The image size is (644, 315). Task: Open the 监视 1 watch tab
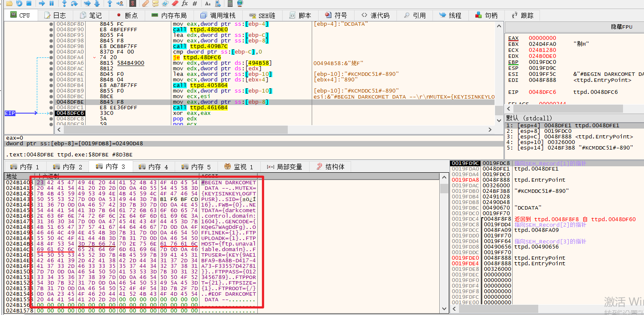click(x=239, y=167)
